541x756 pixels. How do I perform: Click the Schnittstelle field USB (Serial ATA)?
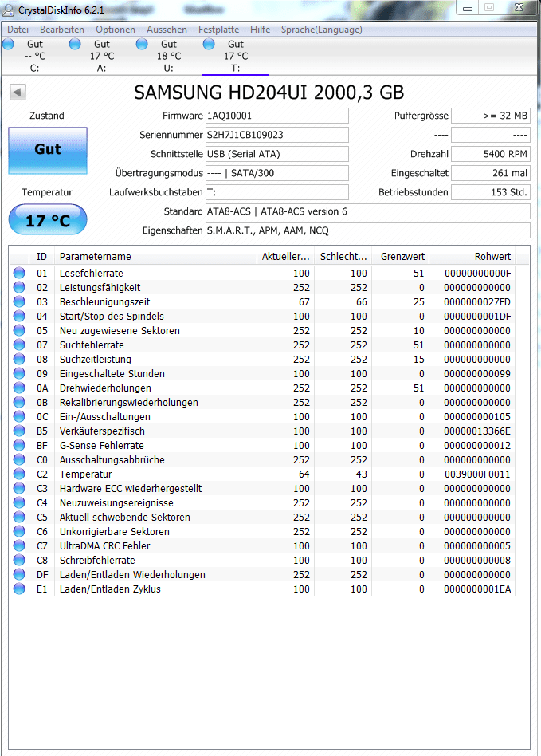[x=277, y=154]
